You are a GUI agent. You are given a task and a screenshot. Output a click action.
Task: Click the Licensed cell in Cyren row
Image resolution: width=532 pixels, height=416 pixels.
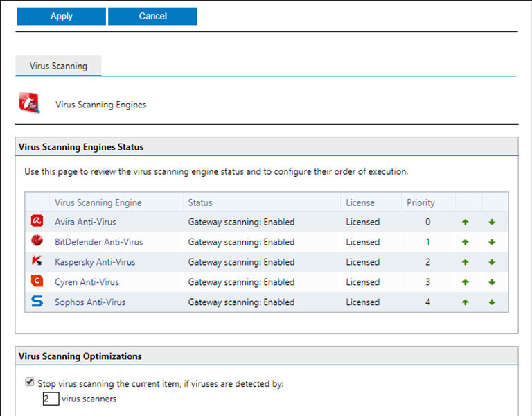point(363,282)
